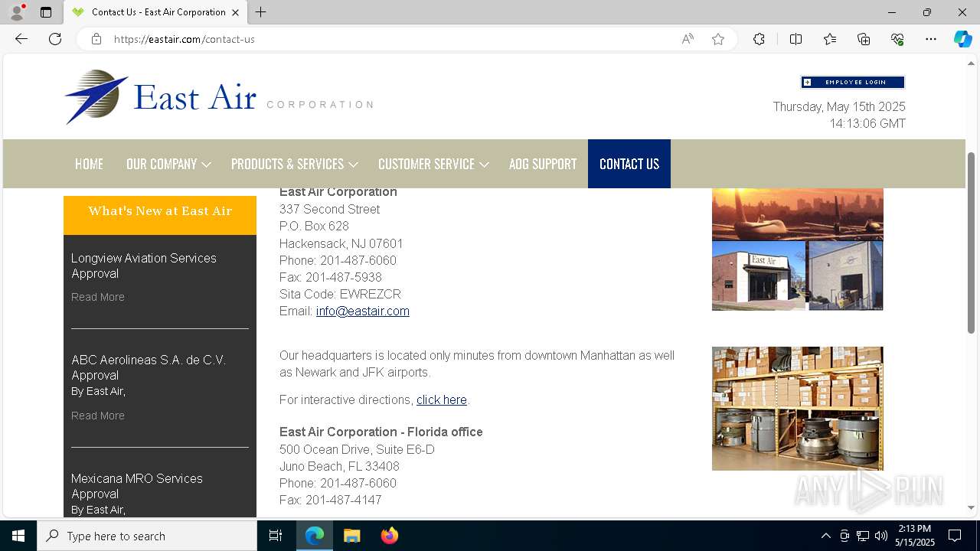
Task: Open browser Extensions icon
Action: (759, 39)
